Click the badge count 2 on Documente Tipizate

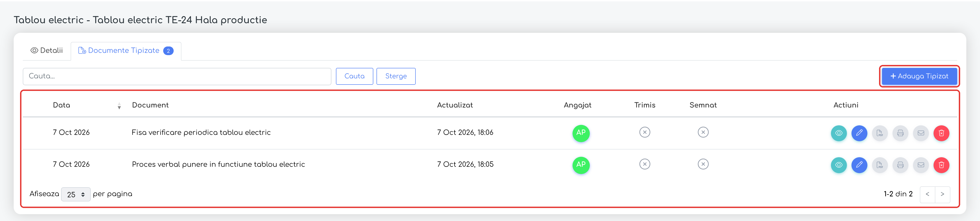pos(168,51)
